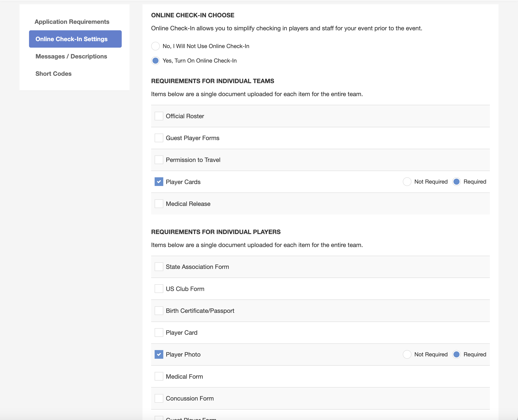Check the Medical Release box

coord(159,204)
